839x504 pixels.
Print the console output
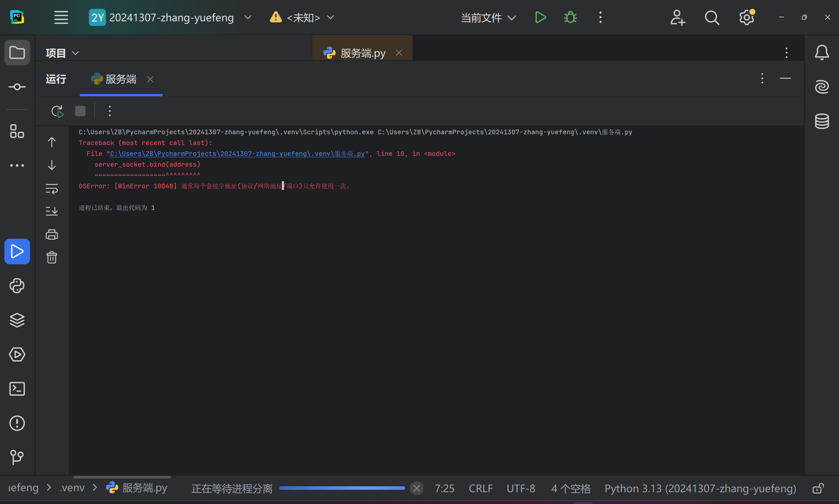[x=52, y=235]
